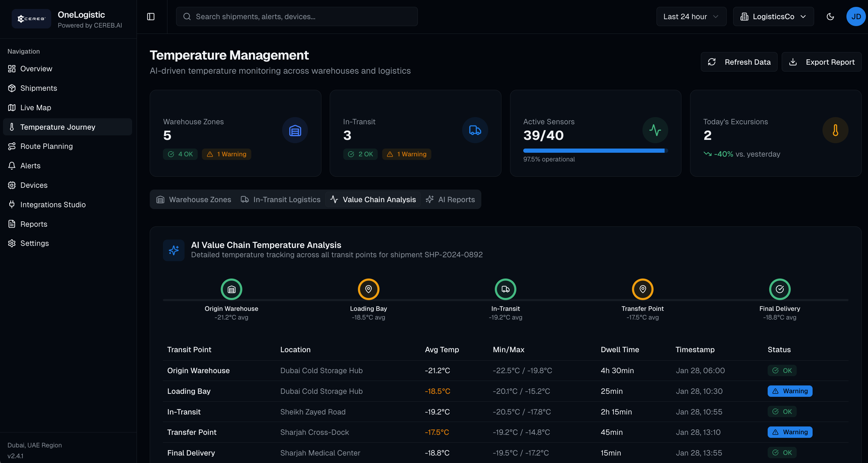
Task: Open the JD user avatar menu
Action: point(855,16)
